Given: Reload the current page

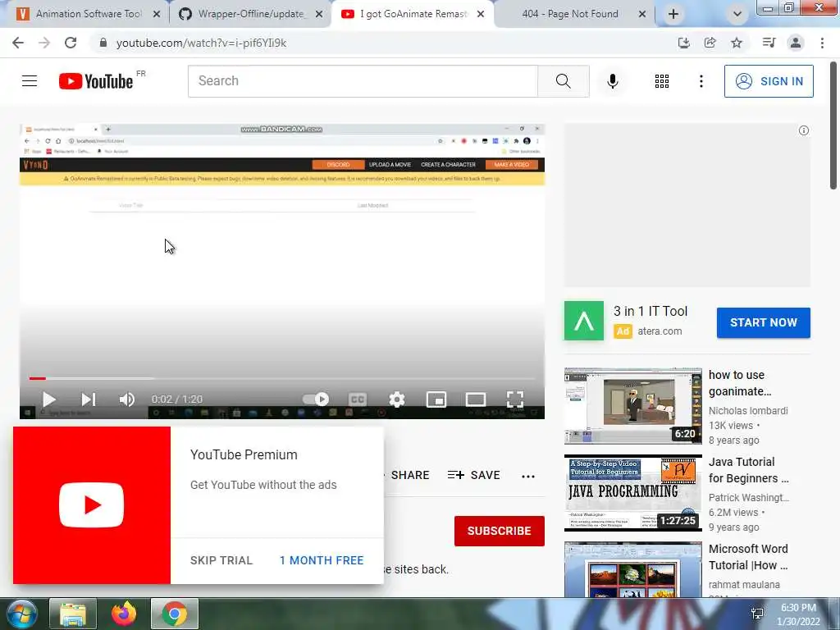Looking at the screenshot, I should [x=71, y=43].
